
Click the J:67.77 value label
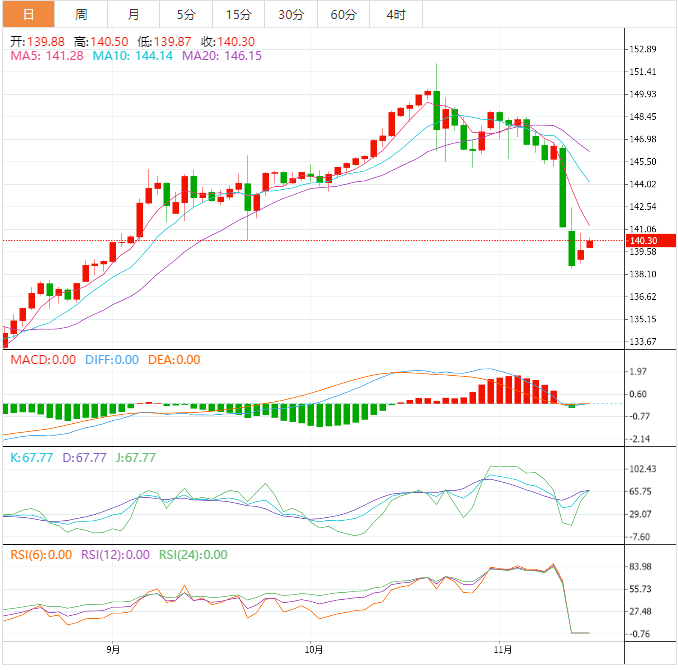136,458
